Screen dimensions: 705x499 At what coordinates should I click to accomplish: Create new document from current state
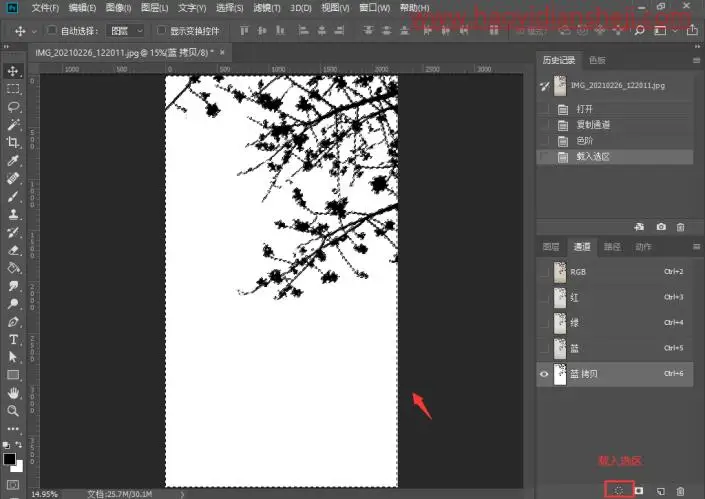point(639,227)
